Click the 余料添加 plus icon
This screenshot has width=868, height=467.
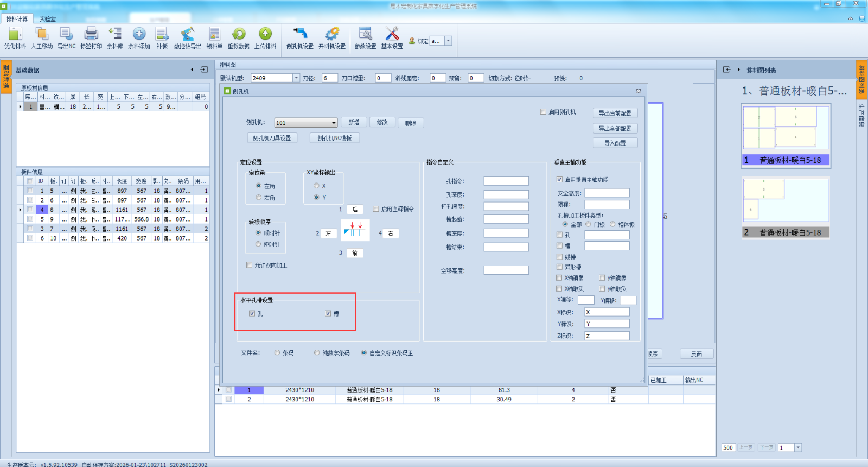click(x=139, y=35)
